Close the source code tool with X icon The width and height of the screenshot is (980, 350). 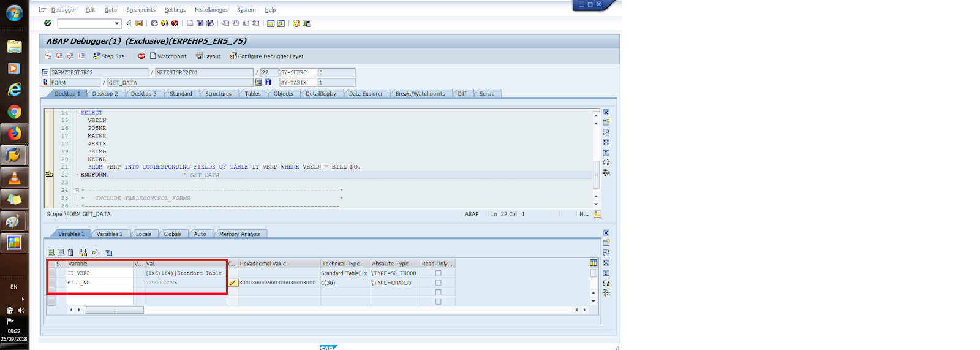click(x=606, y=113)
